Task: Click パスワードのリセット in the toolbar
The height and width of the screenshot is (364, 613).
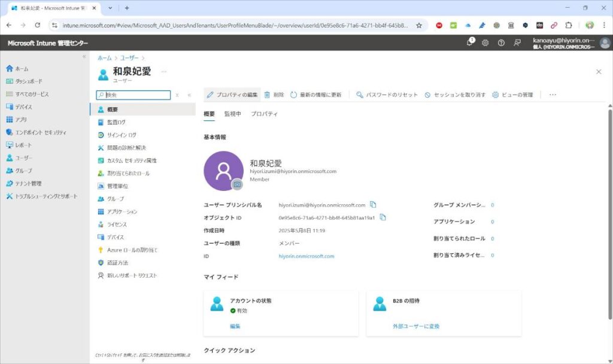Action: tap(387, 95)
